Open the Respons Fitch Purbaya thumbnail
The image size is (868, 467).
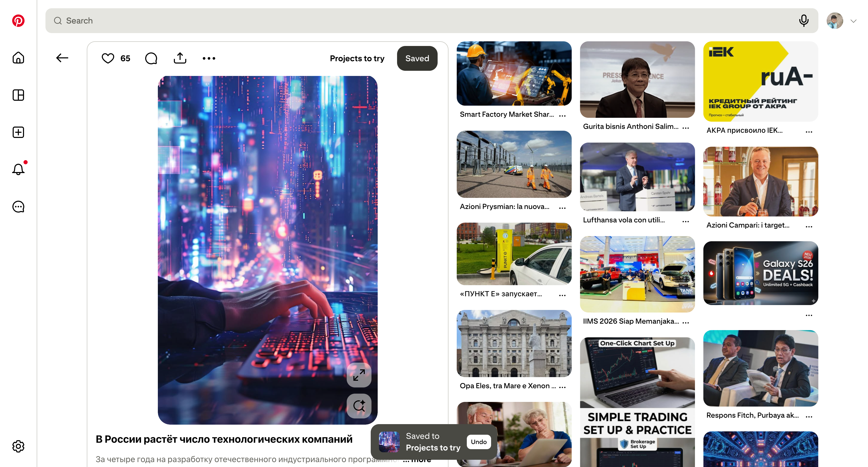pos(761,368)
